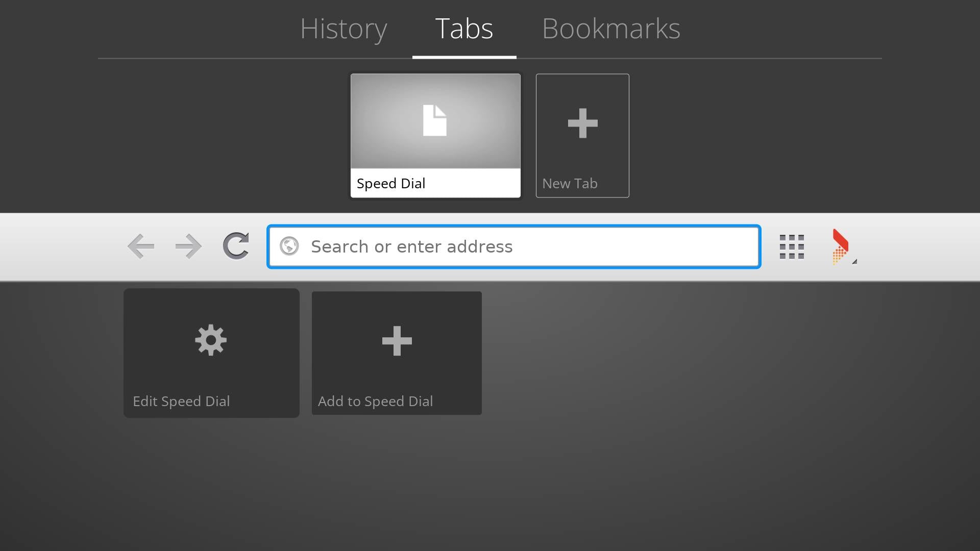Open the Bookmarks tab
980x551 pixels.
pyautogui.click(x=611, y=29)
